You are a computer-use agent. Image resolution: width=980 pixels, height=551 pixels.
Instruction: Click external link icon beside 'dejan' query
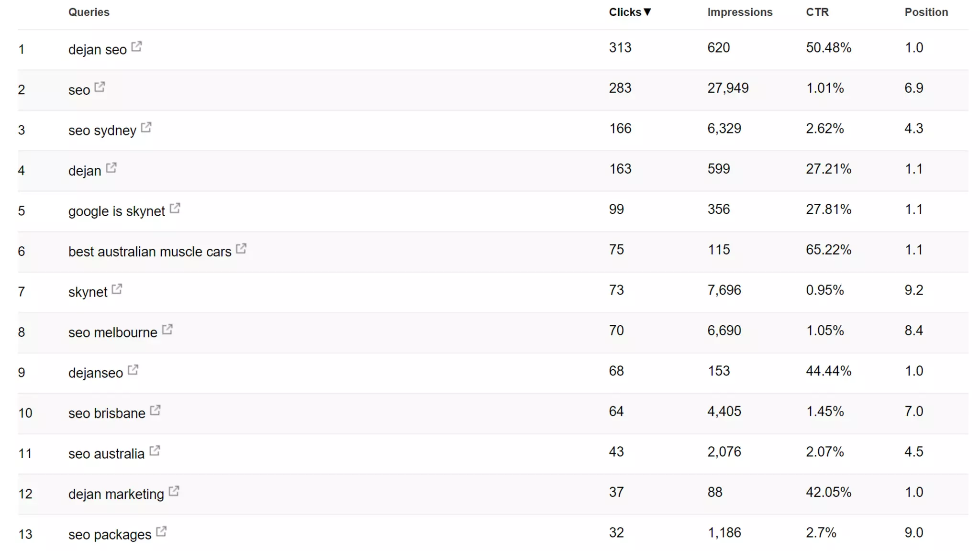(x=111, y=167)
